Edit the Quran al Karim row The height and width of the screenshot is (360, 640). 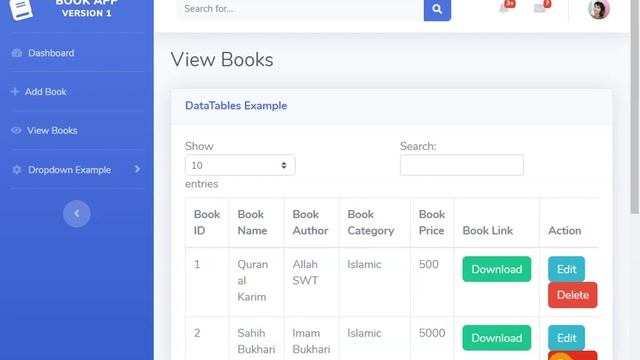tap(566, 269)
